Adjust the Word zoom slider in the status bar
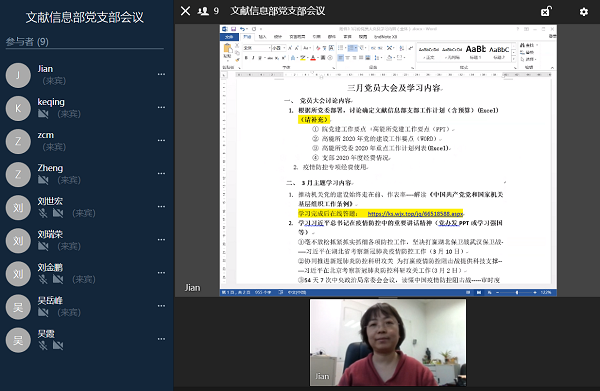 (516, 292)
